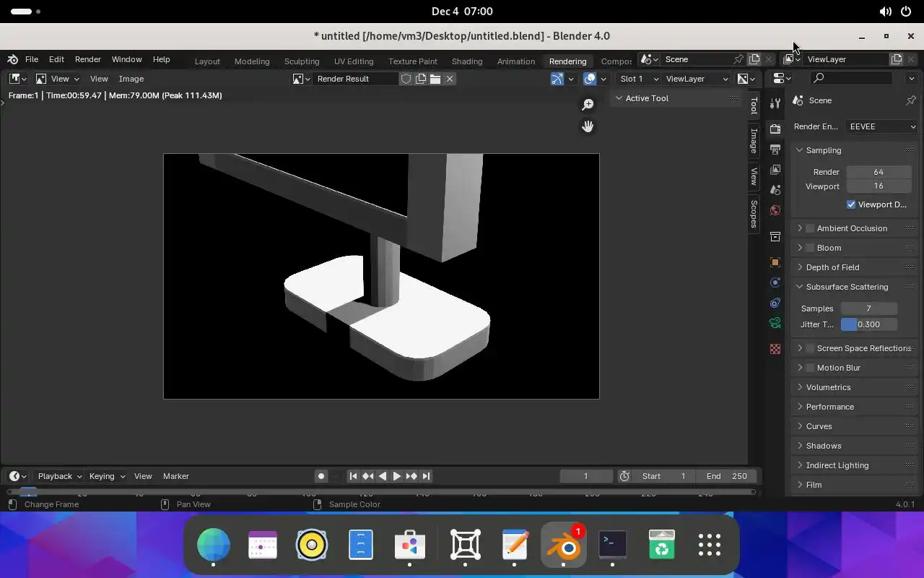Open the Physics properties tab icon
This screenshot has height=578, width=924.
click(x=775, y=282)
